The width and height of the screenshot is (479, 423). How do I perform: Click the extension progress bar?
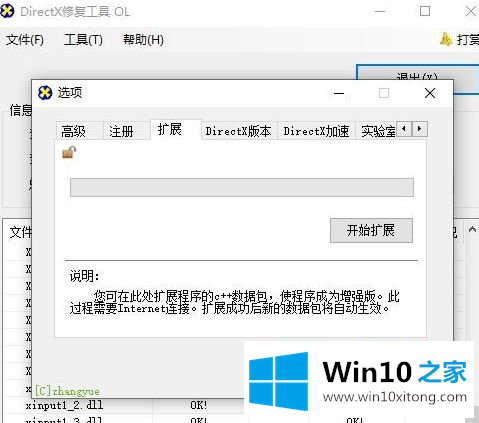pos(242,187)
